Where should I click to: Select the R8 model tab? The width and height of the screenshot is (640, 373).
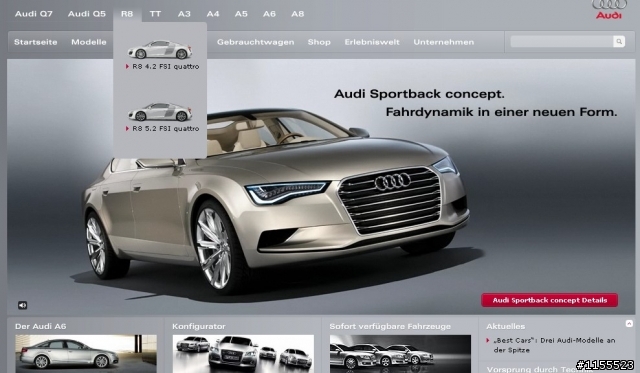coord(127,14)
